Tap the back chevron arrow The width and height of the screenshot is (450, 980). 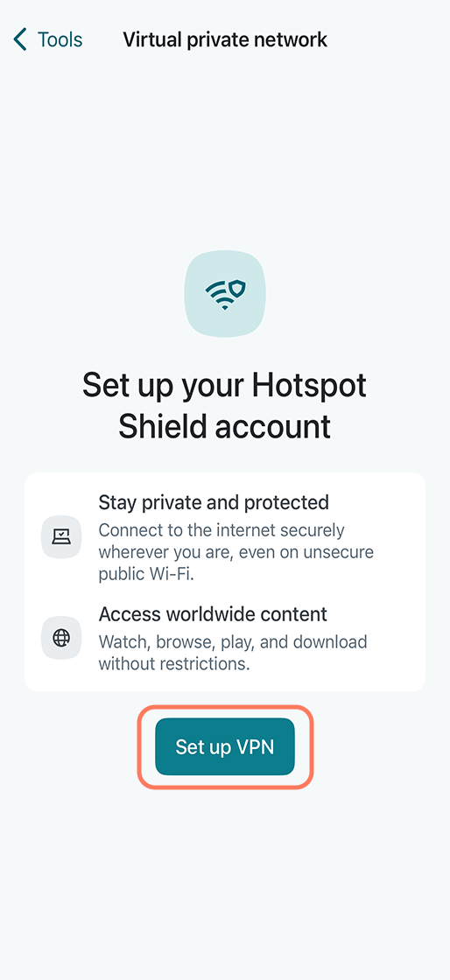[21, 39]
